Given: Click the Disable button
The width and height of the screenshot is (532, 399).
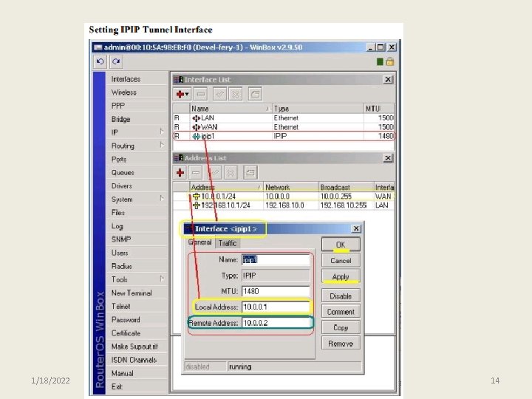Looking at the screenshot, I should pyautogui.click(x=341, y=296).
